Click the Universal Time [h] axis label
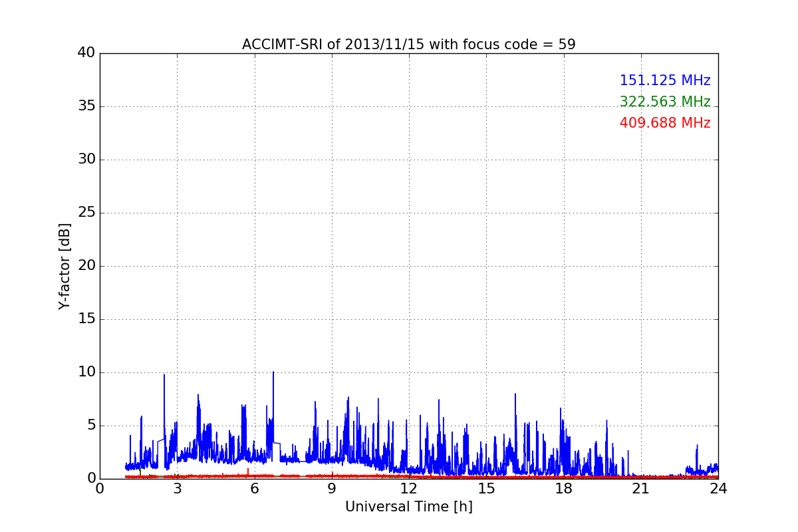 tap(409, 507)
